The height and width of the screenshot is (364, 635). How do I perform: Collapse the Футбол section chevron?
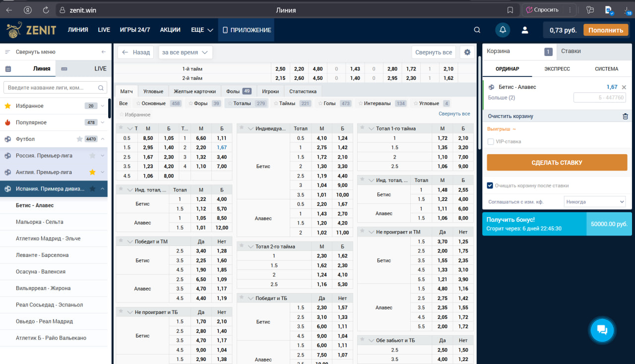pyautogui.click(x=103, y=139)
